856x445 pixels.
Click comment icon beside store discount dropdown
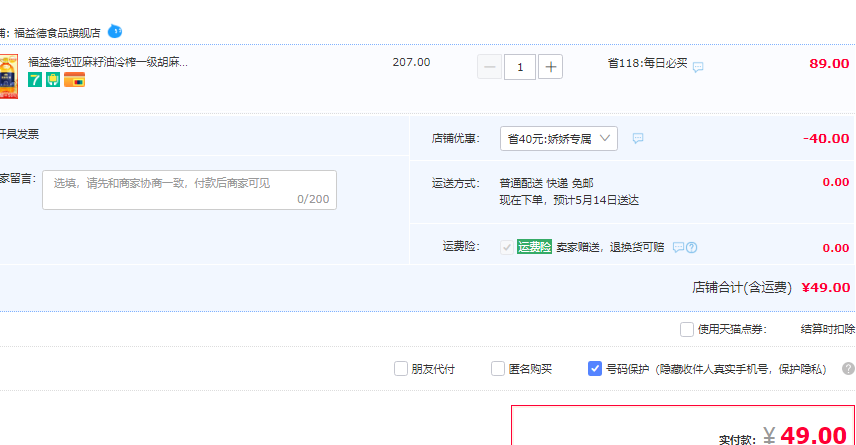pos(638,138)
